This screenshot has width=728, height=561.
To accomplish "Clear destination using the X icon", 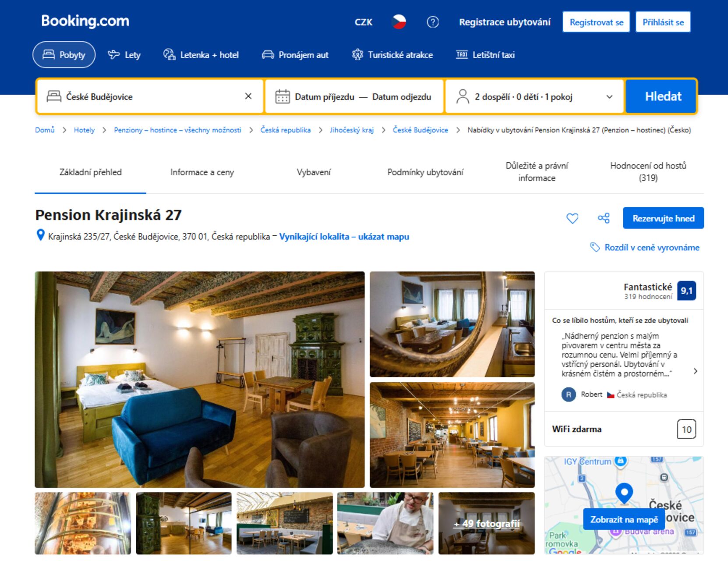I will [248, 96].
